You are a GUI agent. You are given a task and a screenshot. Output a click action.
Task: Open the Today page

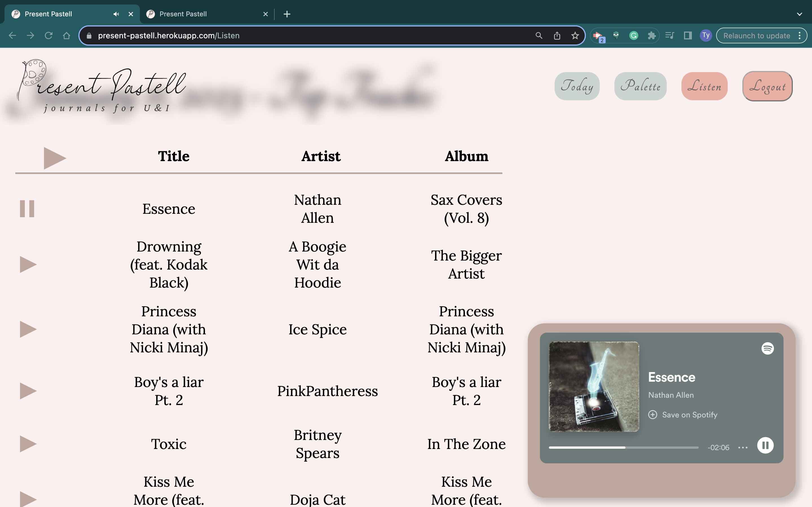(x=577, y=86)
